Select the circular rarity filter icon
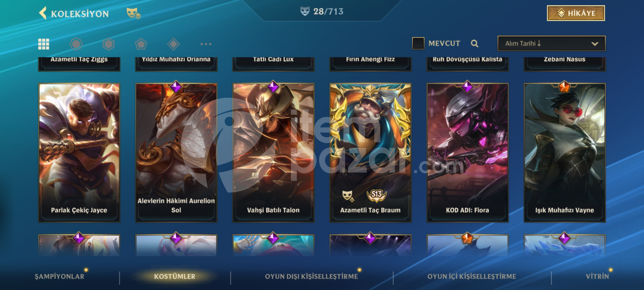This screenshot has height=290, width=644. point(76,44)
